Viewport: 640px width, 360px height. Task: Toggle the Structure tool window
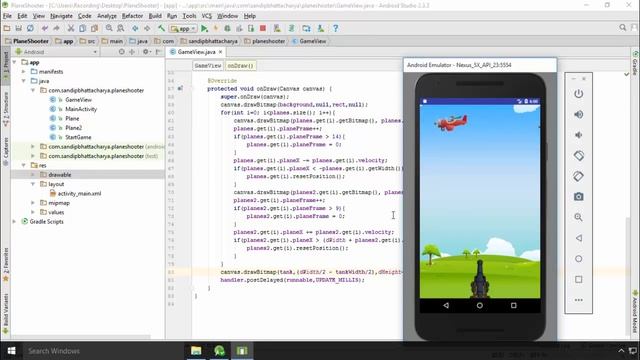point(6,108)
